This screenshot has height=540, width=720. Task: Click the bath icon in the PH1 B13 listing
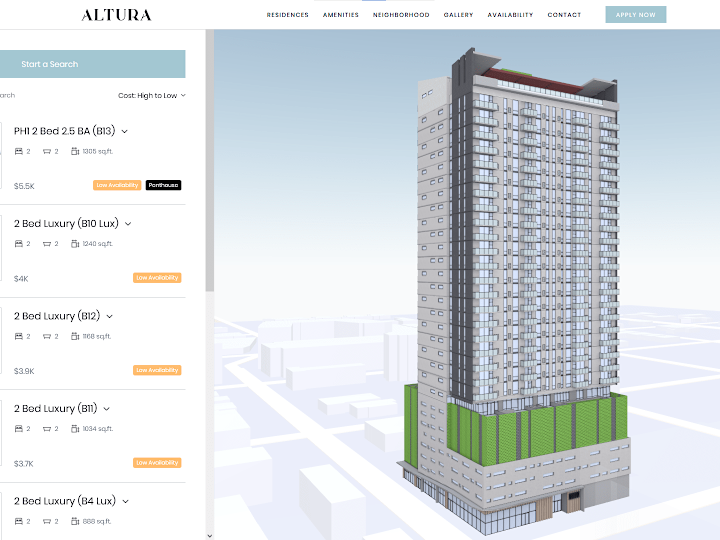click(x=46, y=152)
